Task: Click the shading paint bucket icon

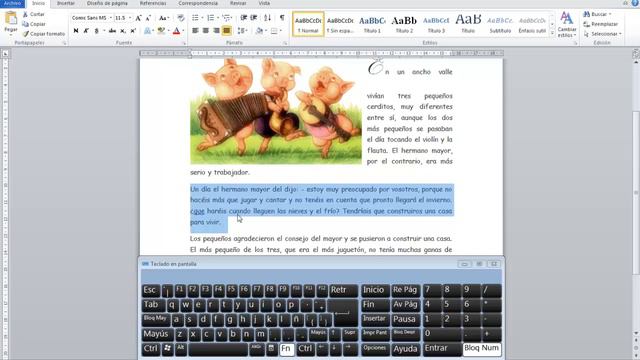Action: pyautogui.click(x=259, y=31)
